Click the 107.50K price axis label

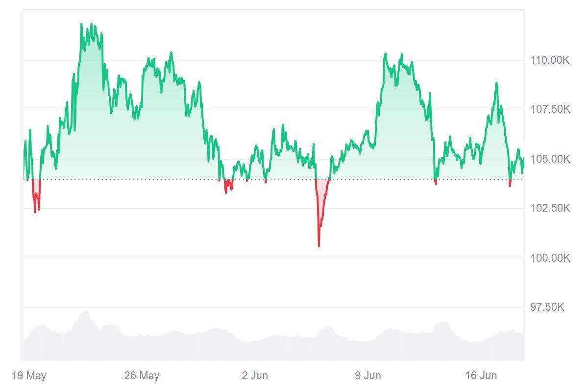550,109
